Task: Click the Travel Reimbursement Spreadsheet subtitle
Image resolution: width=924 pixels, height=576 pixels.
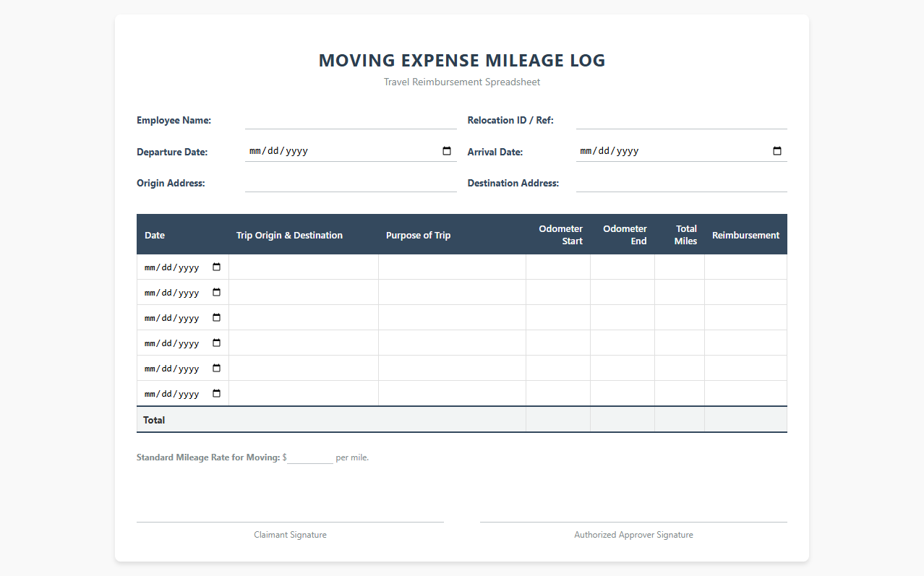Action: [x=462, y=82]
